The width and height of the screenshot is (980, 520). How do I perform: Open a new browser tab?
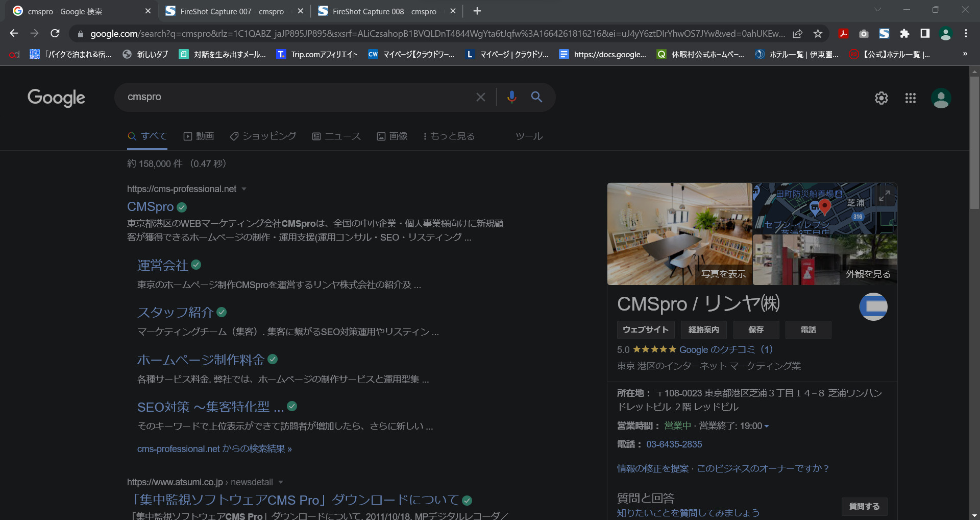(477, 11)
